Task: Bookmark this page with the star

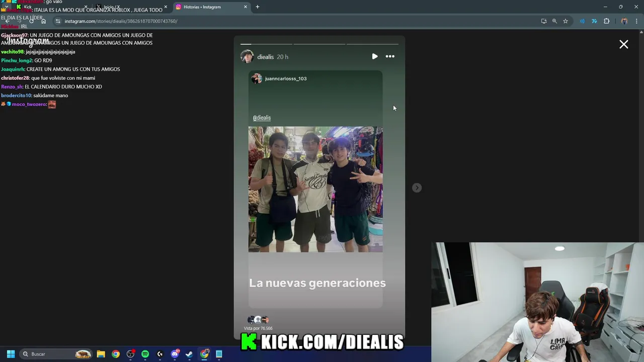Action: pos(566,21)
